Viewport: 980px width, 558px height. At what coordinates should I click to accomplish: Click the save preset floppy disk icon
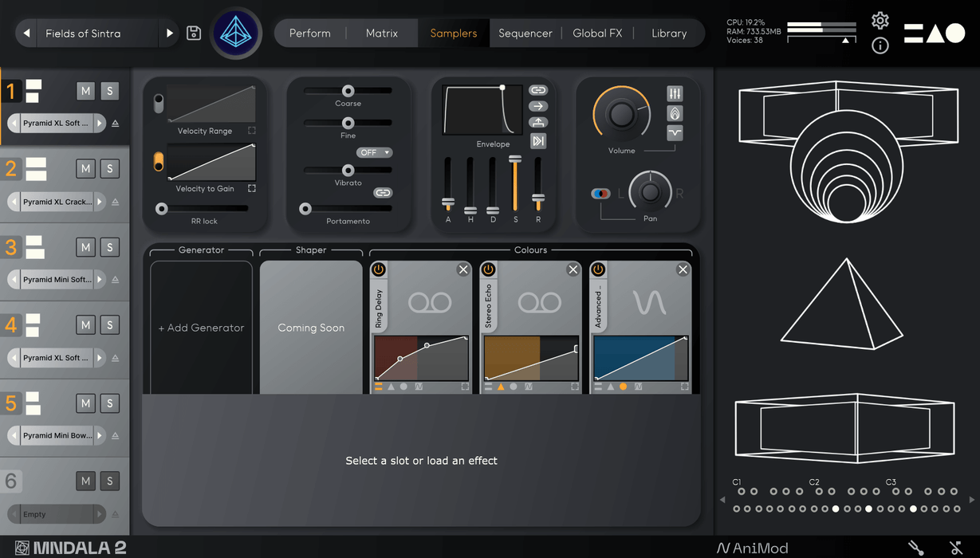point(193,33)
